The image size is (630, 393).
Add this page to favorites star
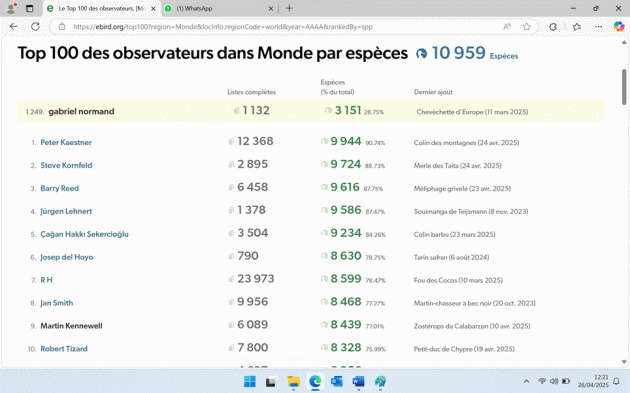527,27
